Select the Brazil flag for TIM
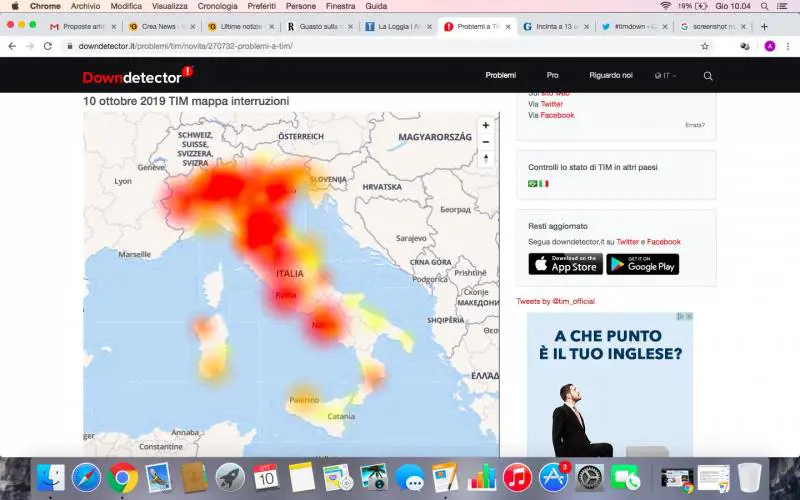 pos(533,184)
